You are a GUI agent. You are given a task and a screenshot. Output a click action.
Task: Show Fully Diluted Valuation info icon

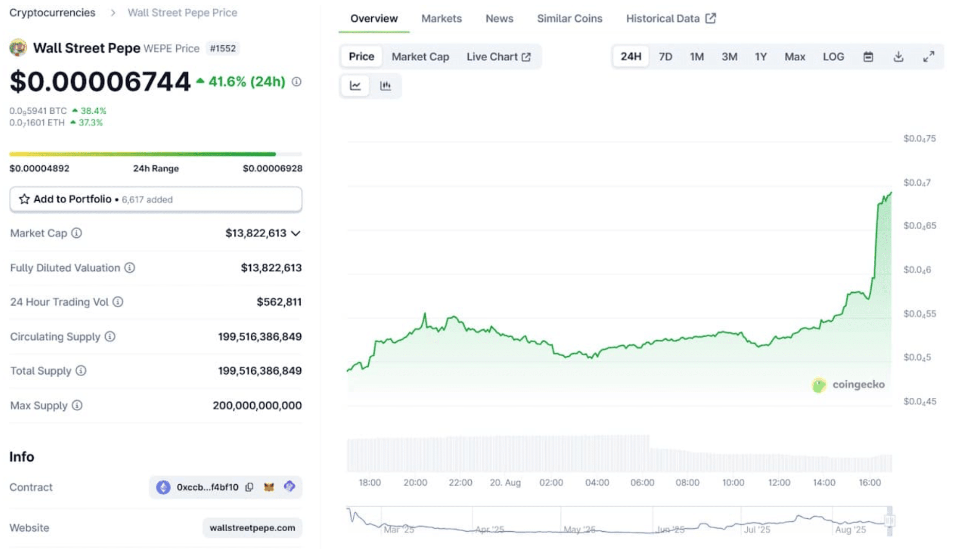click(x=130, y=268)
